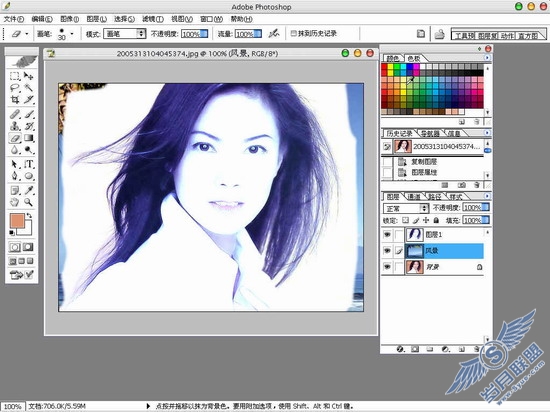The image size is (550, 412).
Task: Enable the erase to history checkbox
Action: coord(294,33)
